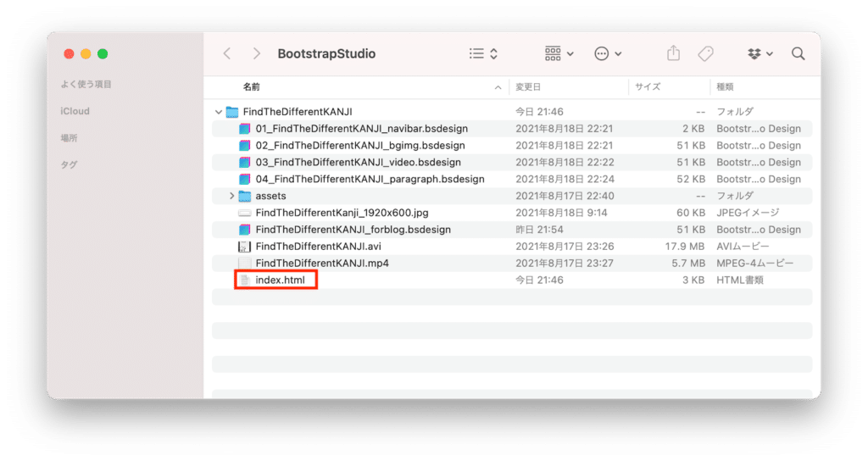868x461 pixels.
Task: Select the index.html file
Action: (280, 280)
